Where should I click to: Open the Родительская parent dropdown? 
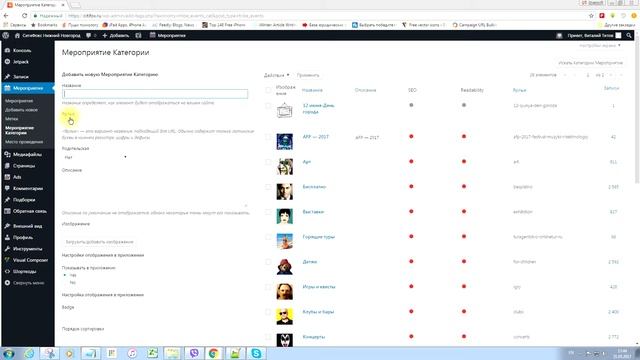[x=96, y=157]
